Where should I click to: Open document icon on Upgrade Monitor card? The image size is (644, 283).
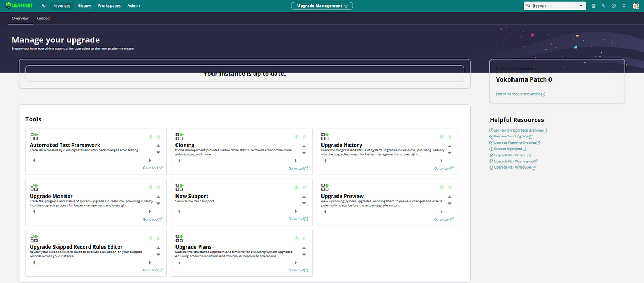pos(150,187)
